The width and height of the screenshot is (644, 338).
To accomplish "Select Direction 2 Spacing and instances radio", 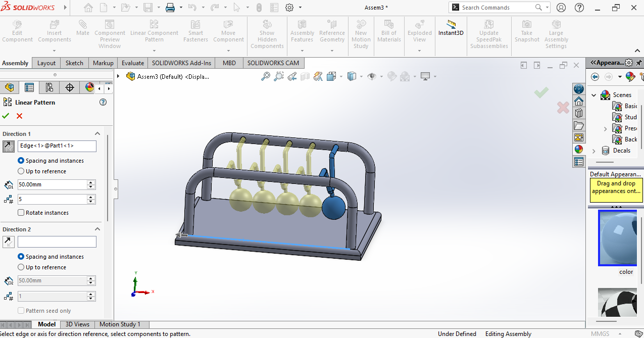I will (21, 257).
